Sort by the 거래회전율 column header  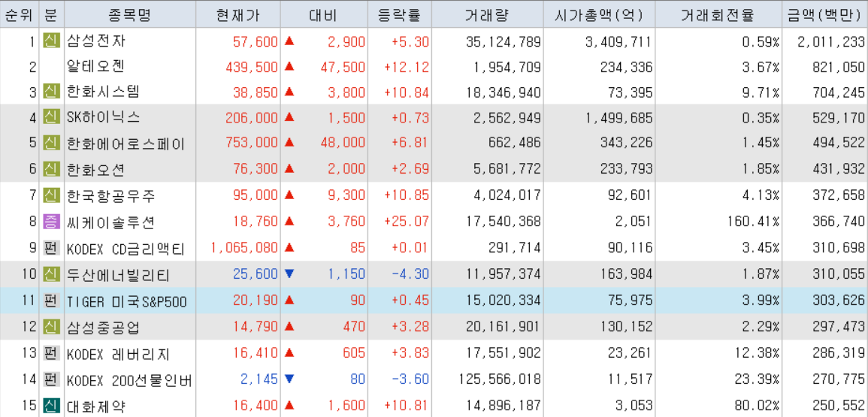[x=717, y=15]
